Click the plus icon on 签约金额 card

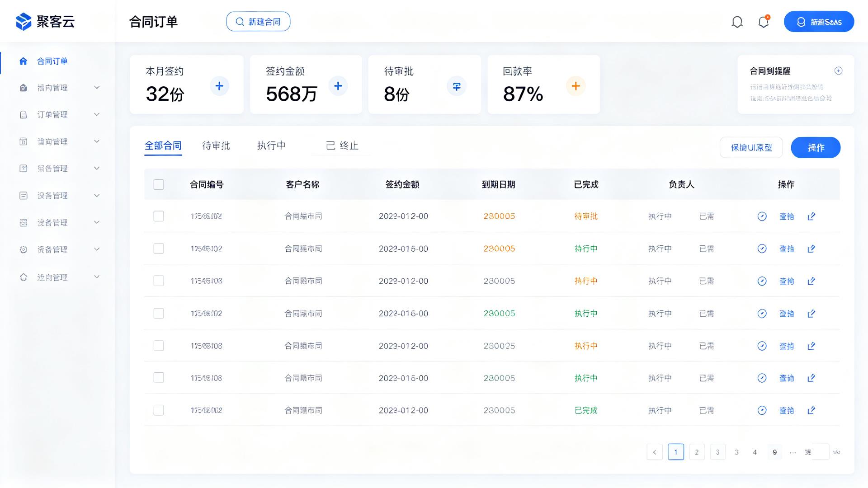(x=338, y=86)
